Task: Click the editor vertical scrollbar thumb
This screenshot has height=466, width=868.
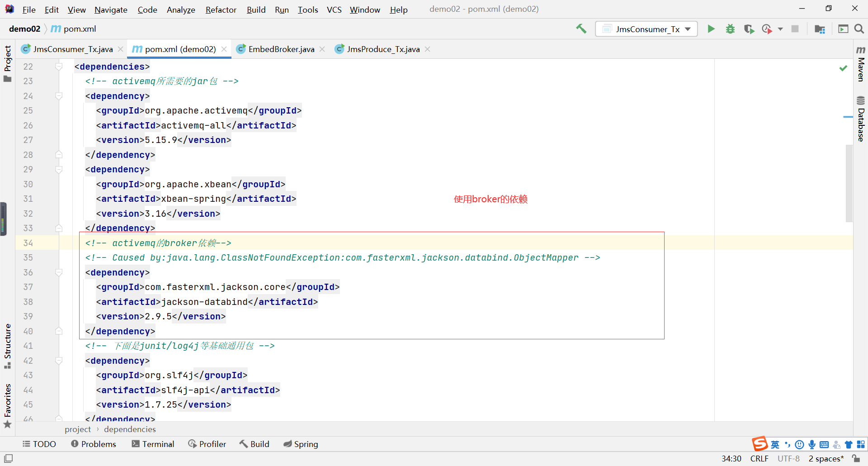Action: (x=849, y=183)
